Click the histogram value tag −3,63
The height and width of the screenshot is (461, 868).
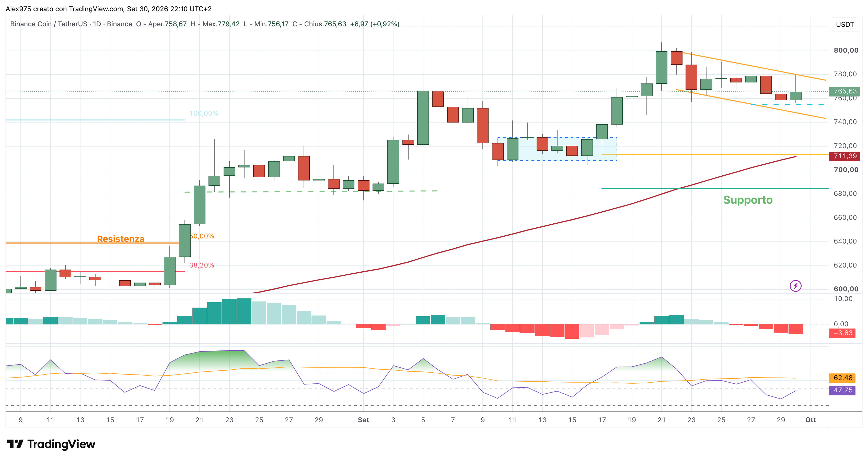pyautogui.click(x=842, y=333)
